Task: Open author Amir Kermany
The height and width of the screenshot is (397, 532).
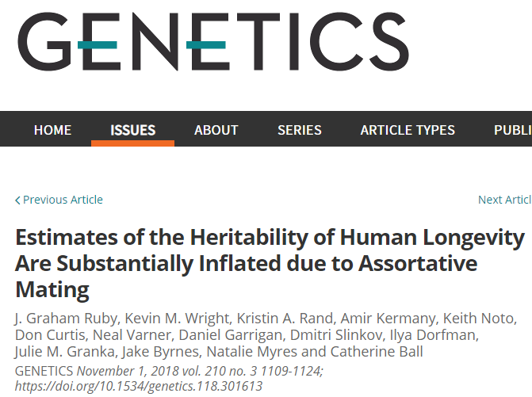Action: (x=388, y=319)
